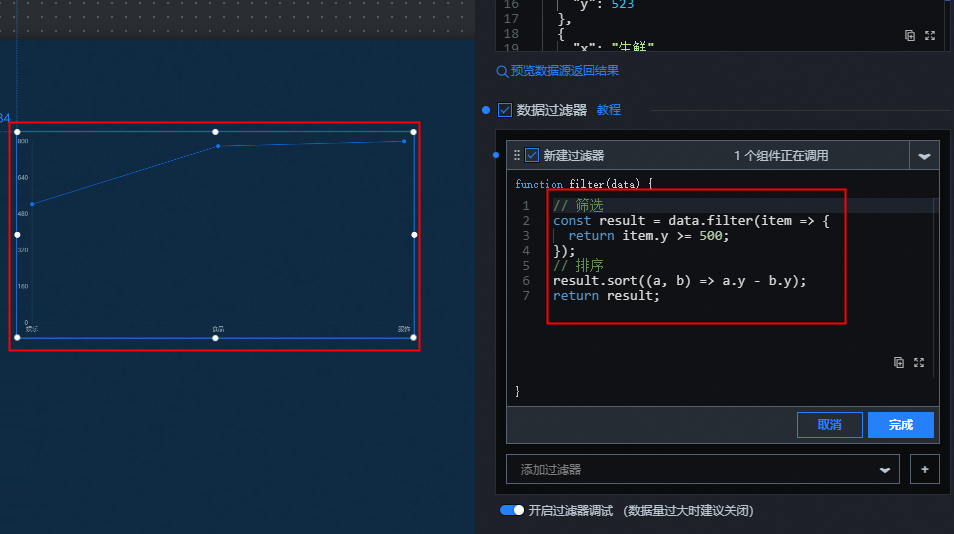The height and width of the screenshot is (534, 954).
Task: Click the // 排序 comment line
Action: click(x=578, y=266)
